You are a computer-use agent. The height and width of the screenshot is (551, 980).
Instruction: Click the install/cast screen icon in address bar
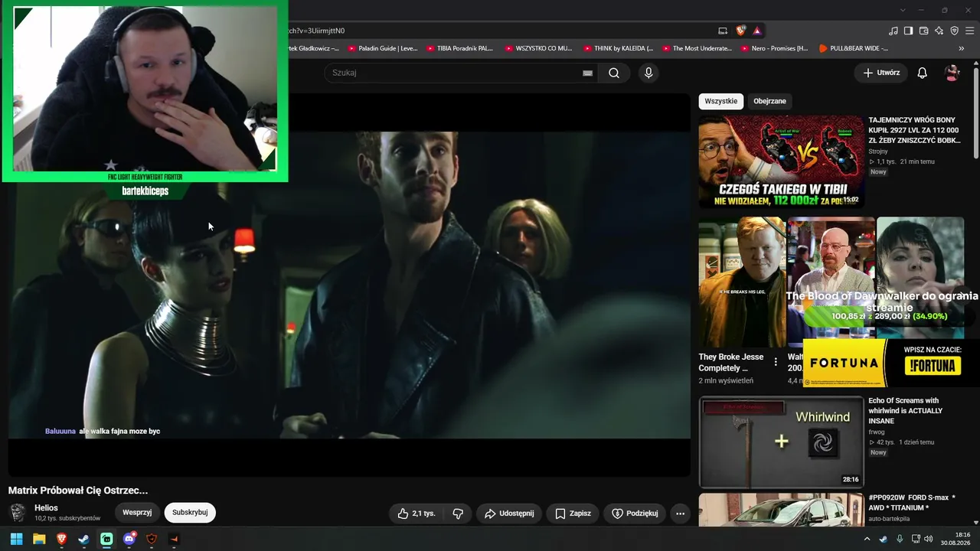(723, 31)
